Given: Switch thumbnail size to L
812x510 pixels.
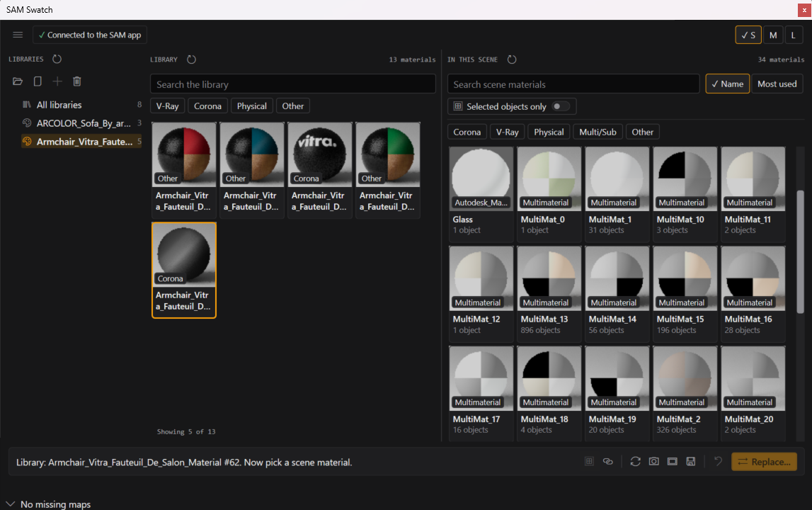Looking at the screenshot, I should pyautogui.click(x=794, y=35).
